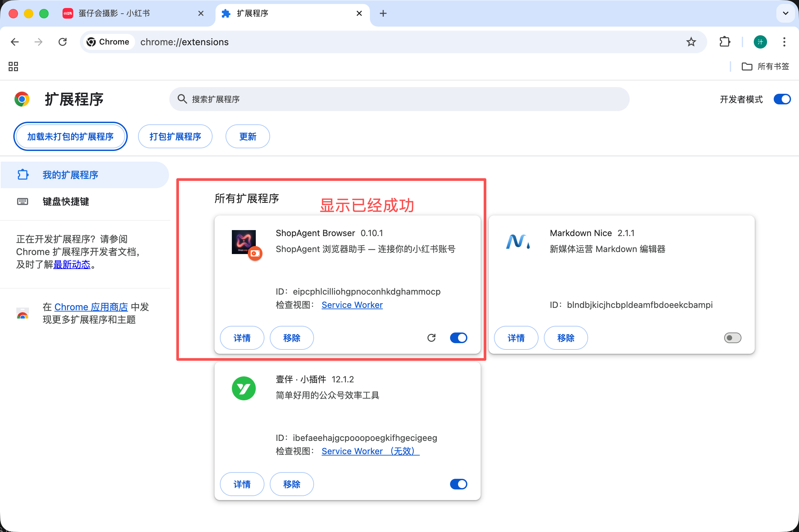Click the reload icon on ShopAgent Browser card
Screen dimensions: 799x532
[x=431, y=338]
